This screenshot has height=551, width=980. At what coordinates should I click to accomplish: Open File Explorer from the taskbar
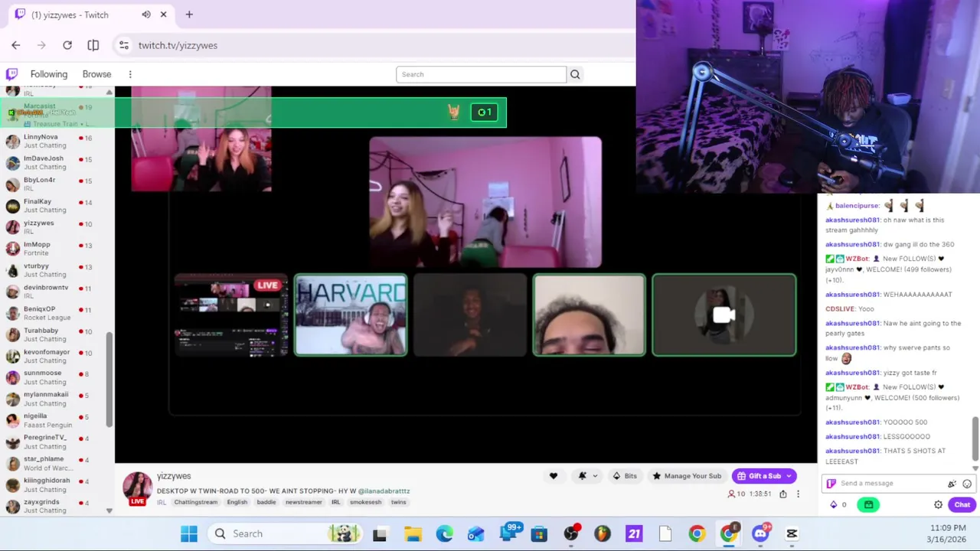coord(413,534)
